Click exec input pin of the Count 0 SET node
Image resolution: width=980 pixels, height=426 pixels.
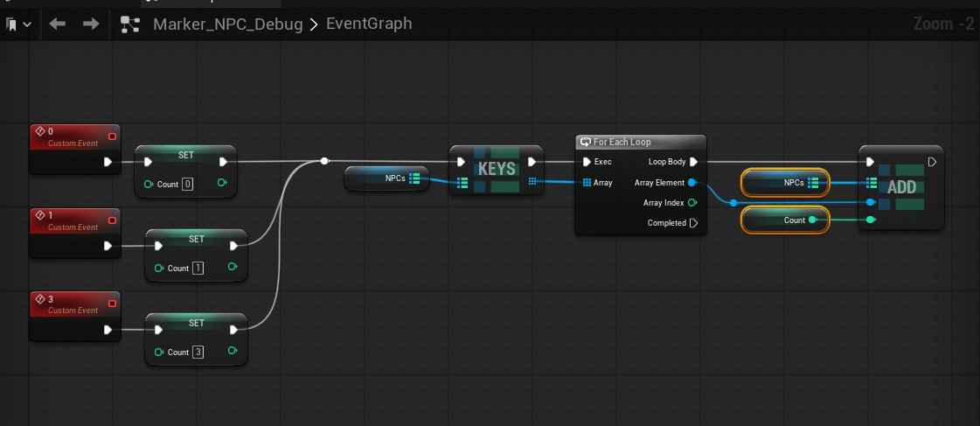148,162
